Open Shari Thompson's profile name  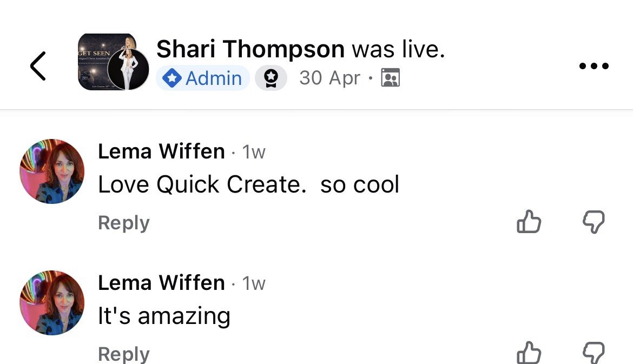[x=250, y=49]
